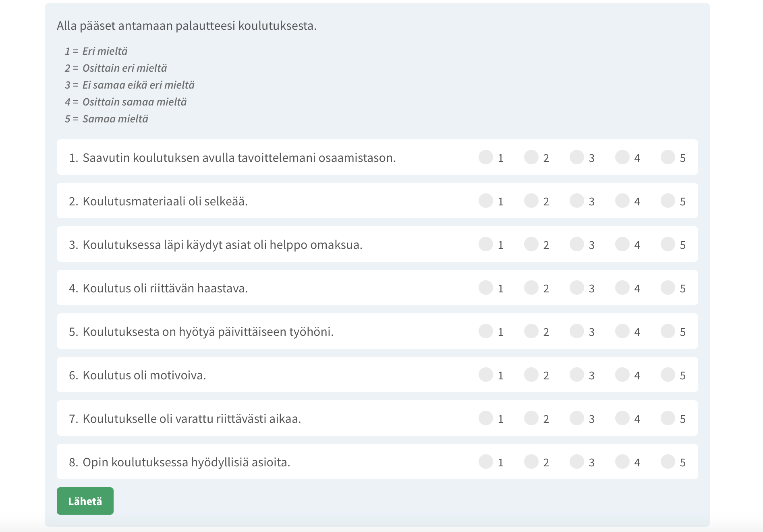This screenshot has height=532, width=763.
Task: Click statement 'Koulutuksessa läpi käydyt asiat oli helppo omaksua'
Action: (x=222, y=245)
